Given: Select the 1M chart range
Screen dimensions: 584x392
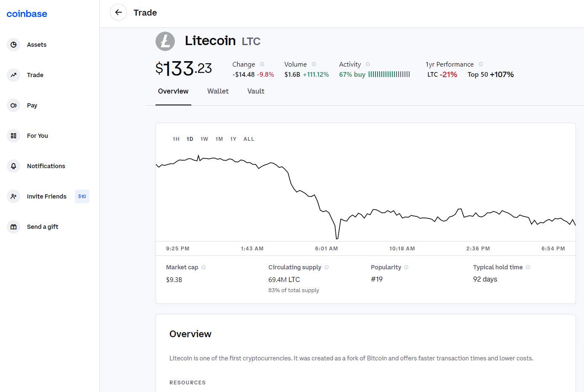Looking at the screenshot, I should (219, 139).
